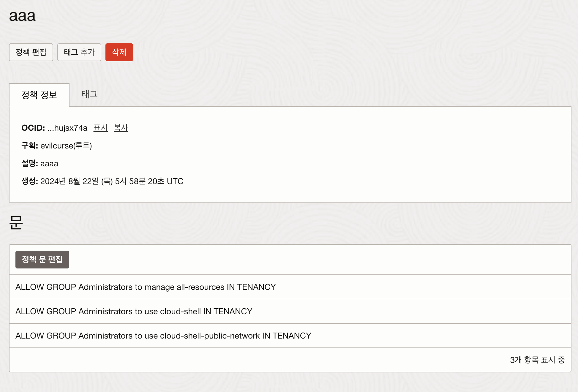578x392 pixels.
Task: Select the cloud-shell-public-network statement row
Action: point(163,336)
